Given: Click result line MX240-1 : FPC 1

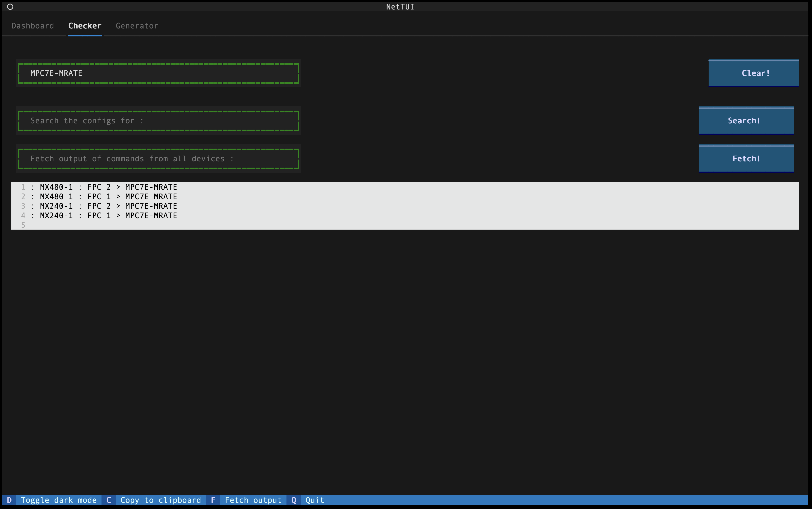Looking at the screenshot, I should coord(405,215).
